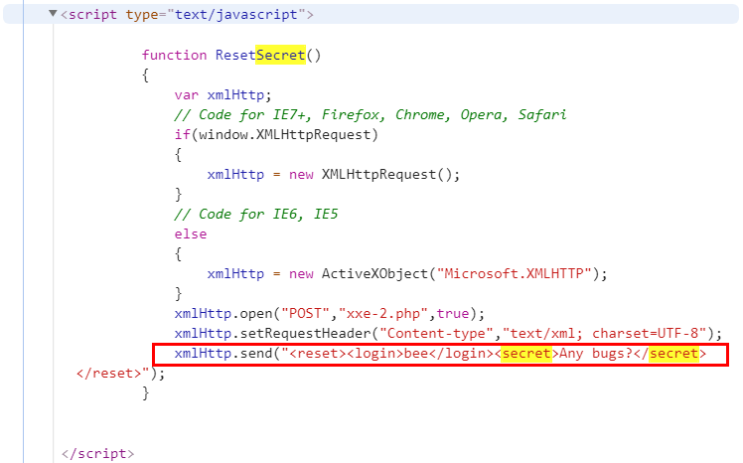Click the 'new XMLHttpRequest()' assignment line
This screenshot has height=463, width=743.
point(333,174)
